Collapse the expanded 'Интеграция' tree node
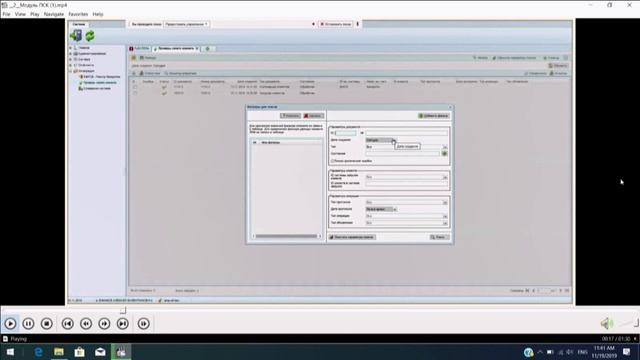The width and height of the screenshot is (640, 360). coord(71,71)
